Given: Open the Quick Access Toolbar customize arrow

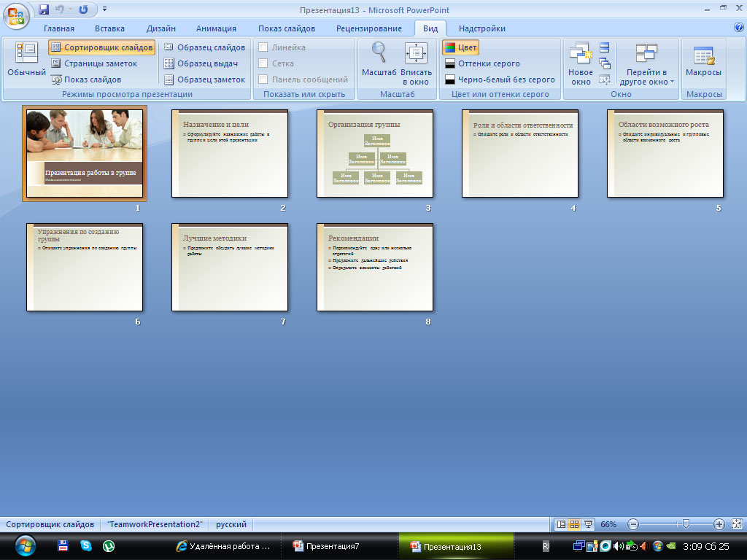Looking at the screenshot, I should tap(104, 9).
